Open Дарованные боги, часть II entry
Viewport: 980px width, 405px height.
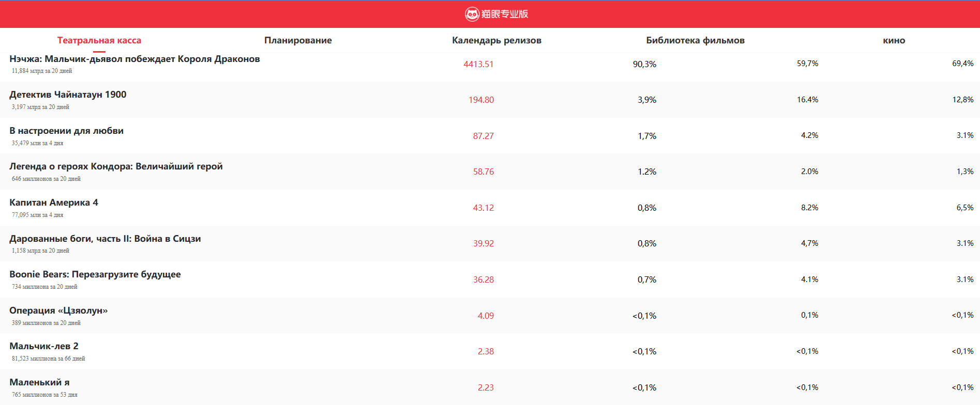tap(105, 239)
